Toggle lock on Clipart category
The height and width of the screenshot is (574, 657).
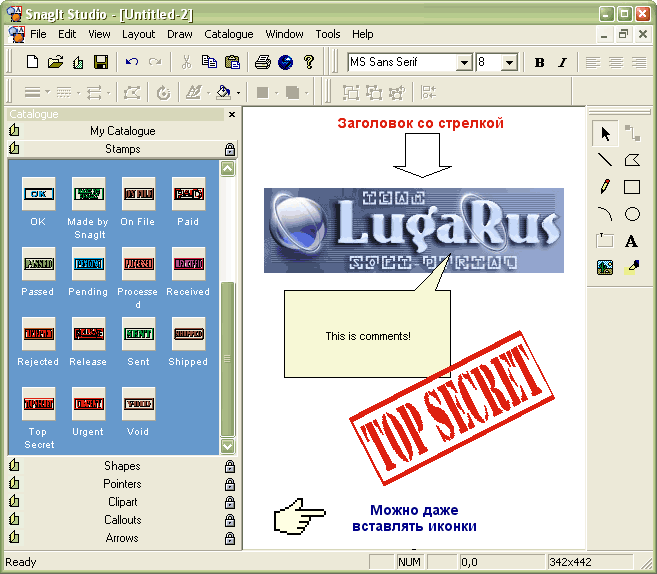tap(230, 502)
